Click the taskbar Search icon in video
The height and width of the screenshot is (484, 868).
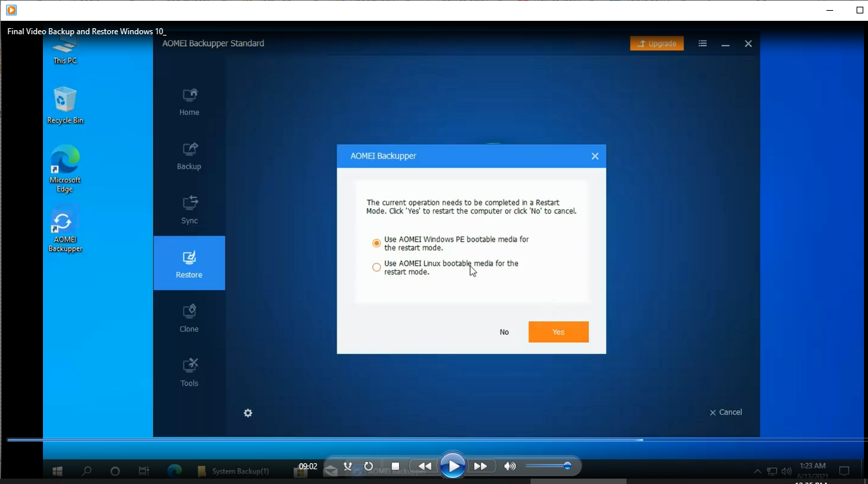tap(87, 471)
